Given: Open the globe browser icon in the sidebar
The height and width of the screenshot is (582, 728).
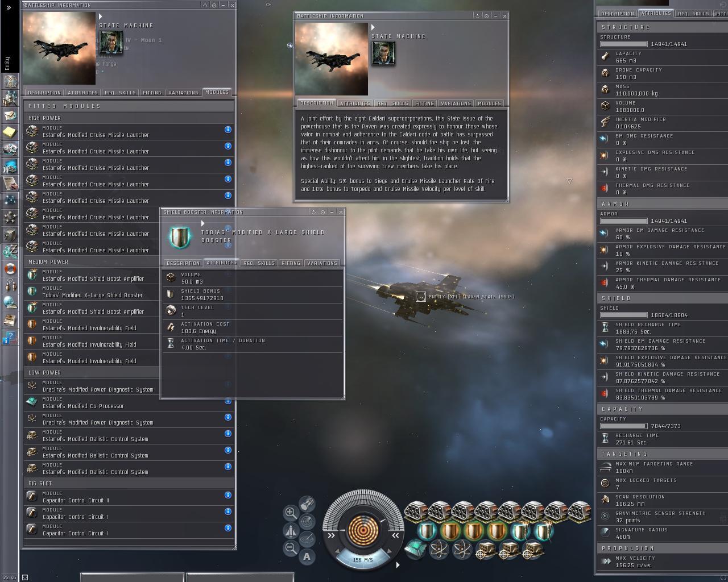Looking at the screenshot, I should (10, 302).
